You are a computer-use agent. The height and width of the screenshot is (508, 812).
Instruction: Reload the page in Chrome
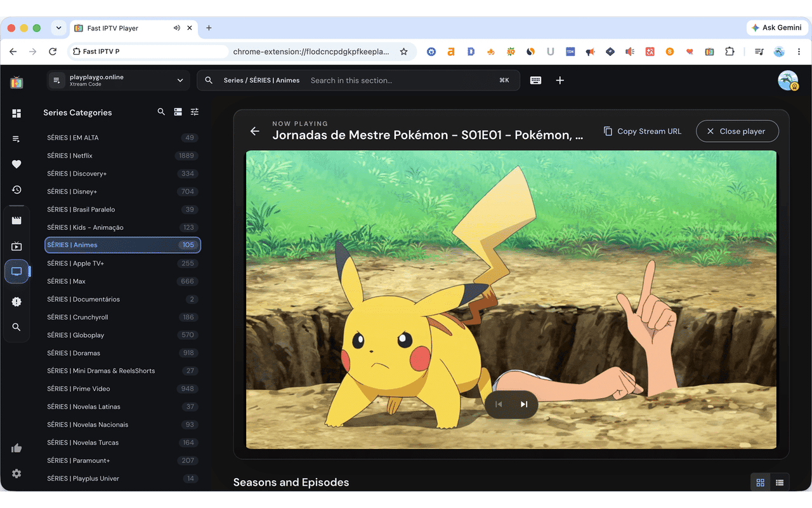[x=53, y=51]
